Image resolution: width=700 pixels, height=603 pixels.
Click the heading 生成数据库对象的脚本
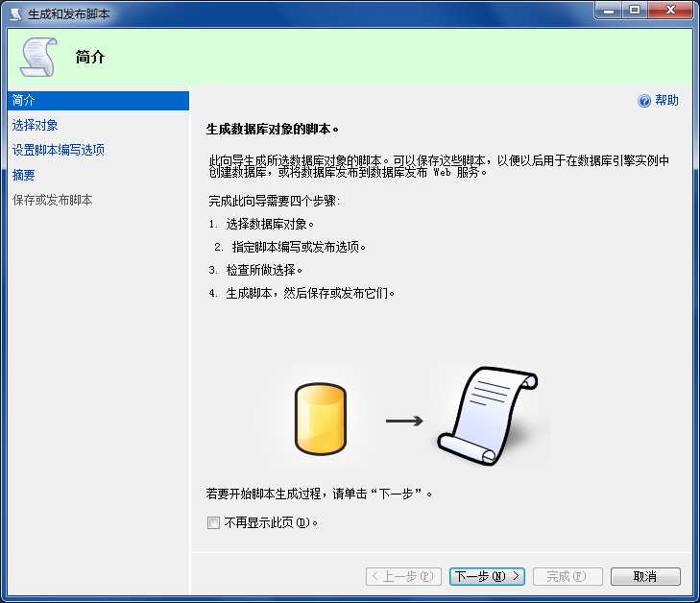pos(272,130)
